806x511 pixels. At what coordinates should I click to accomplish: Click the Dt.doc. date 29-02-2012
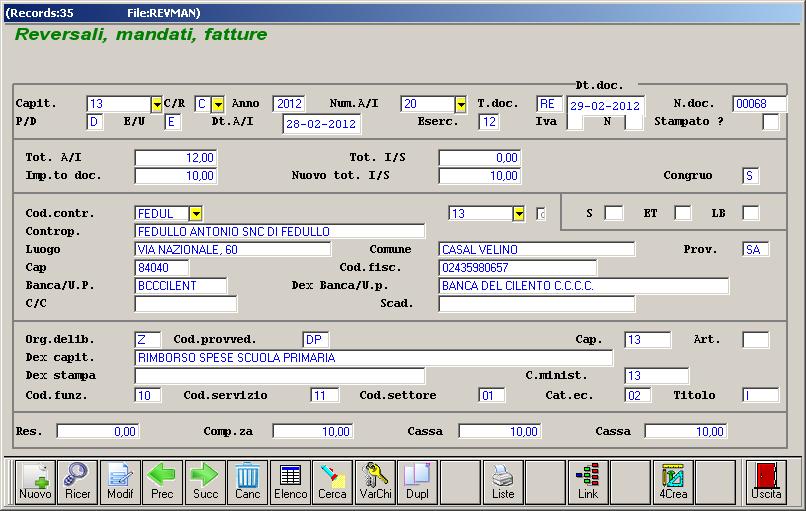pyautogui.click(x=606, y=105)
